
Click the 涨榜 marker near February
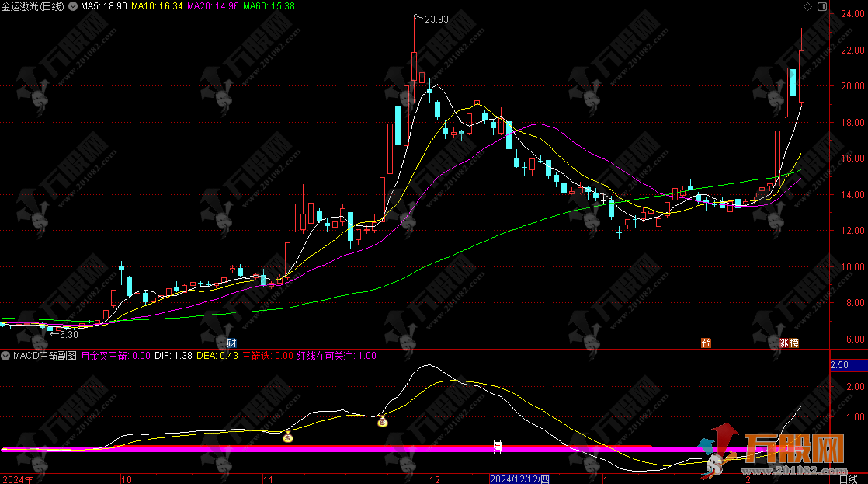pyautogui.click(x=789, y=343)
